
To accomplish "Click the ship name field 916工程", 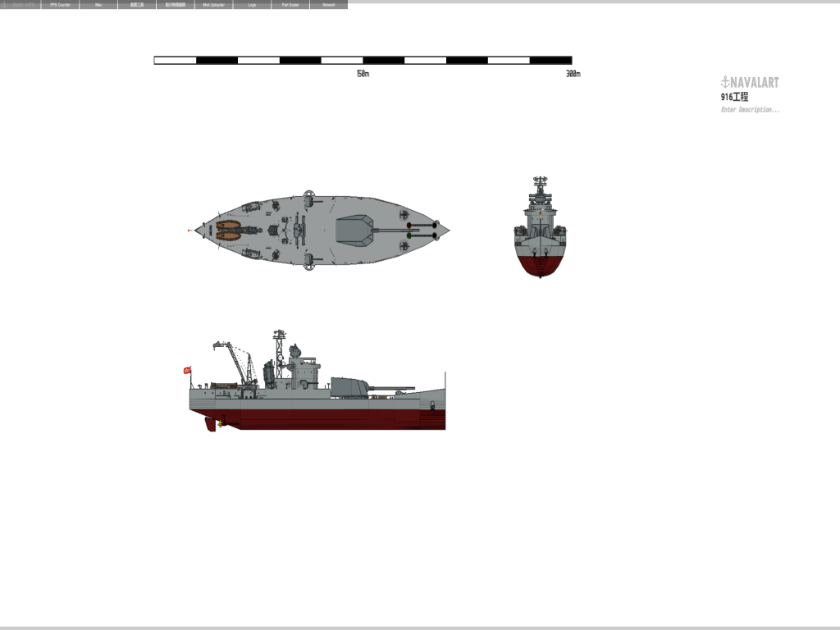I will tap(734, 97).
